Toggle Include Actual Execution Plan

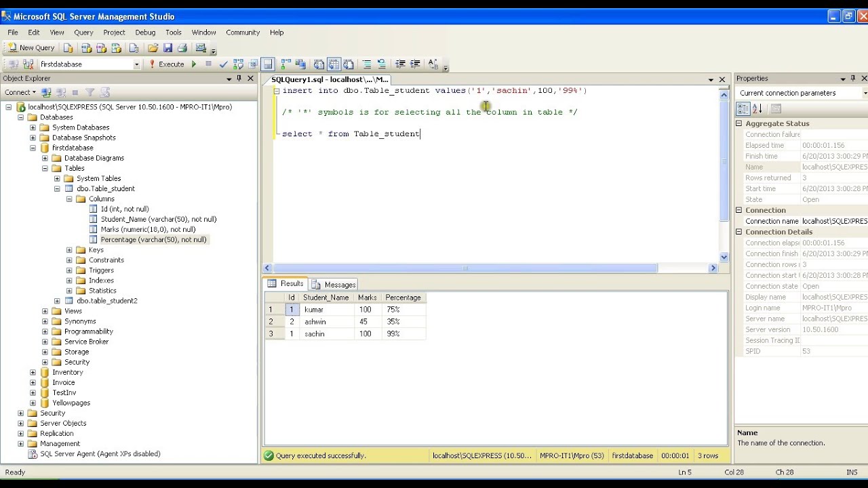(x=285, y=64)
